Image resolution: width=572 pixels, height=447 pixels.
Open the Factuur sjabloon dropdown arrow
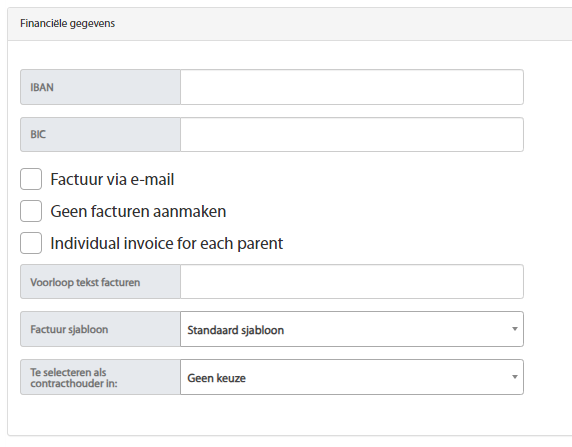pos(515,329)
